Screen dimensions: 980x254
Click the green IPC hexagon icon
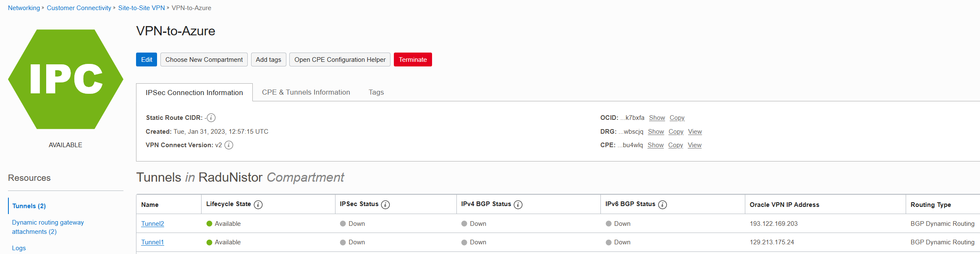66,79
